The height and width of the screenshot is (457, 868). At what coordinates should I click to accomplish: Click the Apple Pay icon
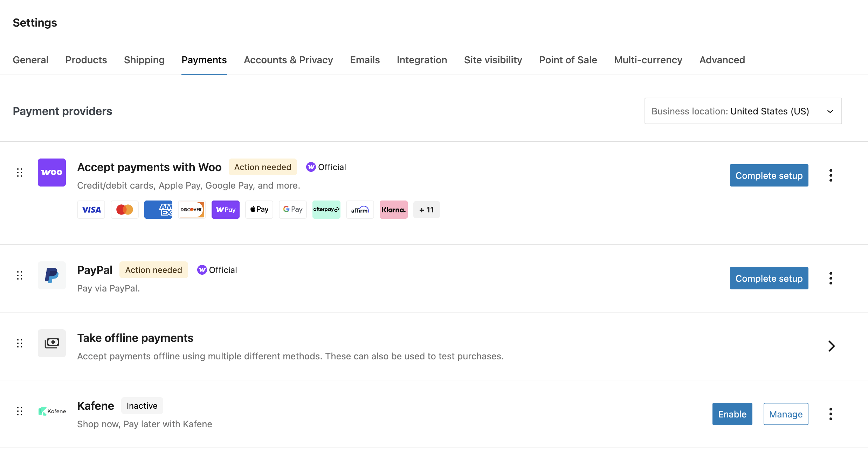coord(259,210)
